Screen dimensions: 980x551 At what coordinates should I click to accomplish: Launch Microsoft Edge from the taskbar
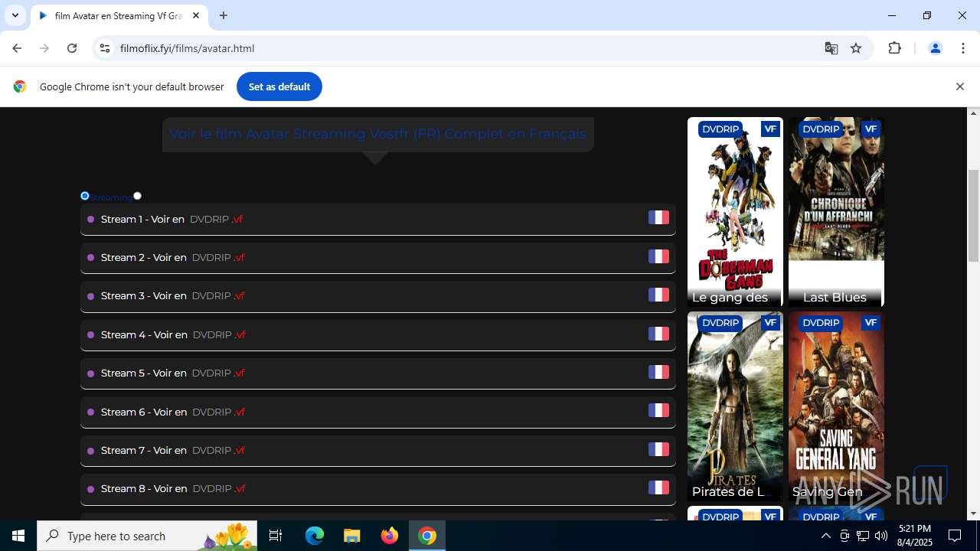(315, 536)
